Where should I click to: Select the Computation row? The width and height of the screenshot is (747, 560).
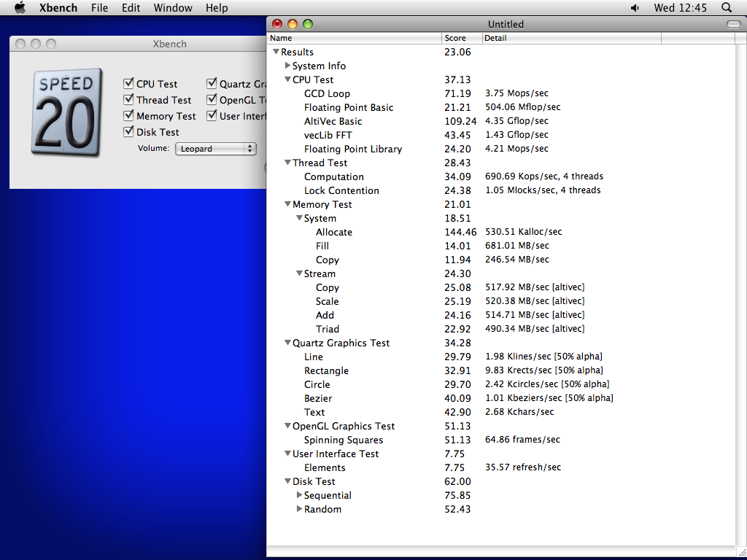(x=500, y=176)
